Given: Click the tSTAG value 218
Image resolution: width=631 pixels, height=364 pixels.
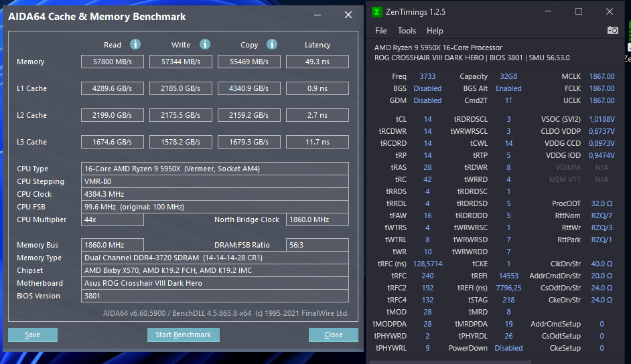Looking at the screenshot, I should [508, 300].
